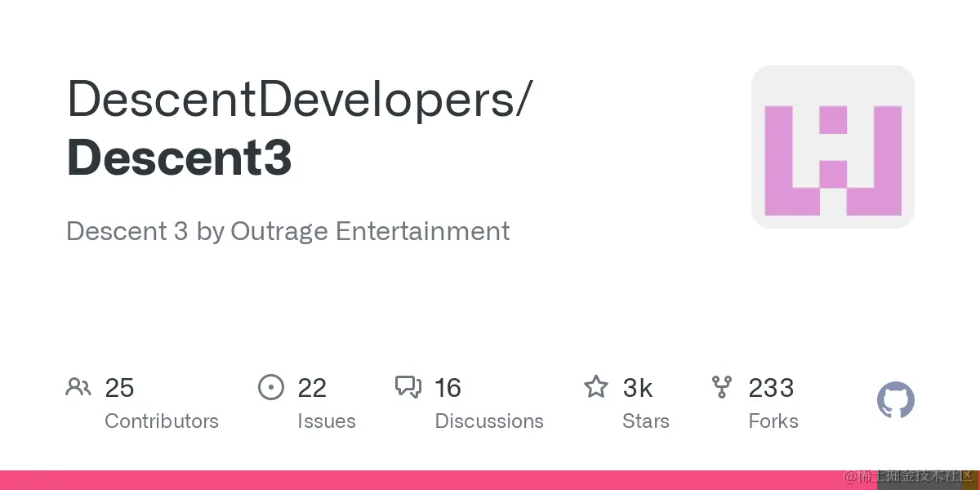Click the Contributors label
Viewport: 980px width, 490px height.
click(162, 421)
